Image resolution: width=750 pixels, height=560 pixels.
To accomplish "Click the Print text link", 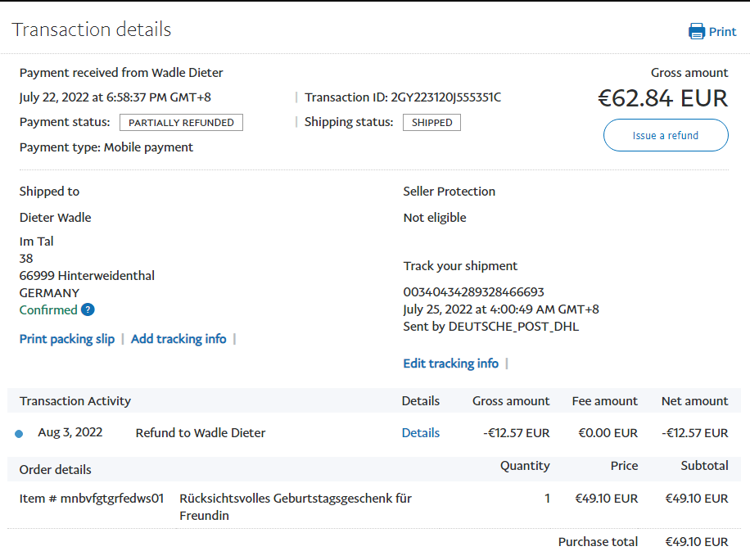I will pos(722,32).
